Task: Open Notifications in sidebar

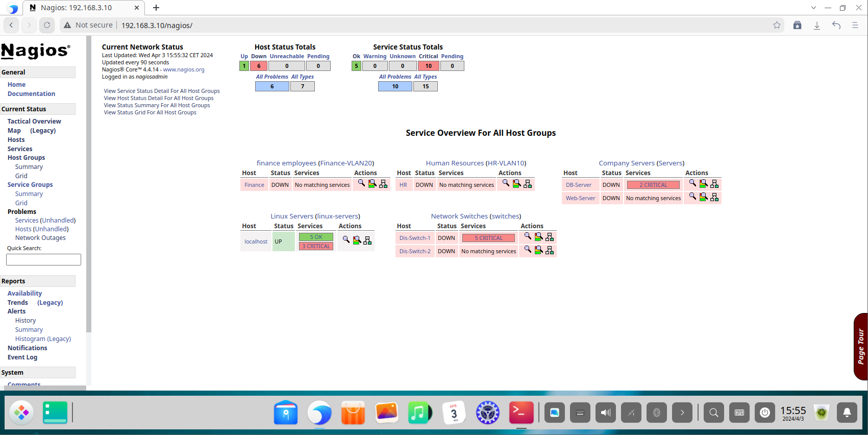Action: [28, 348]
